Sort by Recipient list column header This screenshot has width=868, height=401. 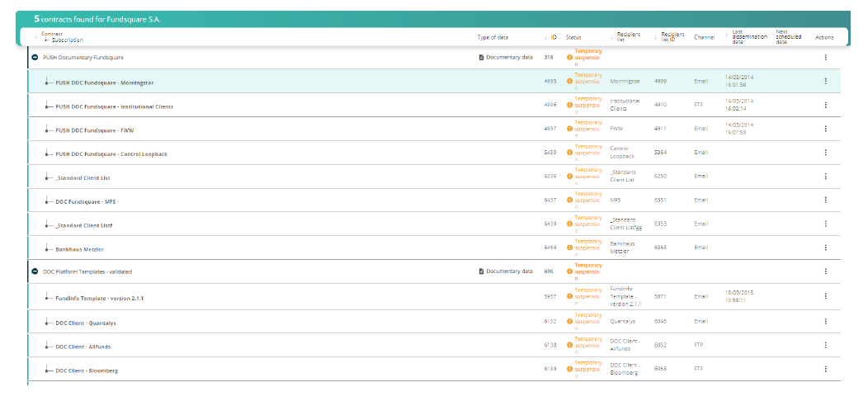pyautogui.click(x=628, y=37)
